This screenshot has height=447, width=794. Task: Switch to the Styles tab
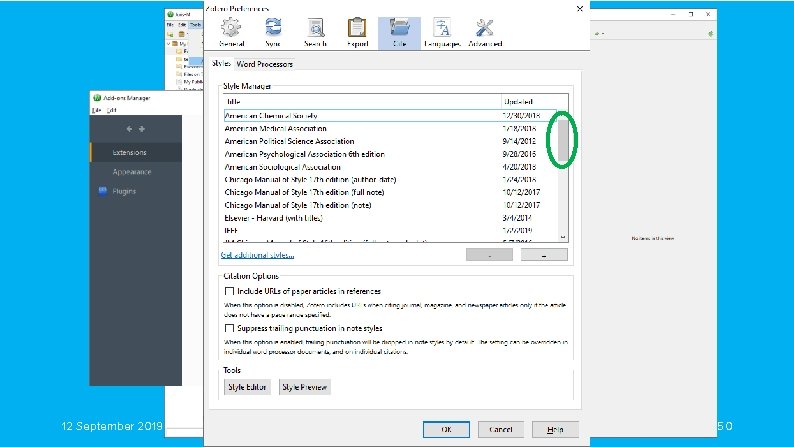221,63
